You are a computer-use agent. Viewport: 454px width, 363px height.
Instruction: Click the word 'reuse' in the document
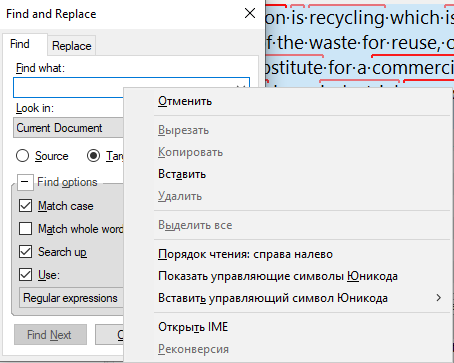[415, 43]
